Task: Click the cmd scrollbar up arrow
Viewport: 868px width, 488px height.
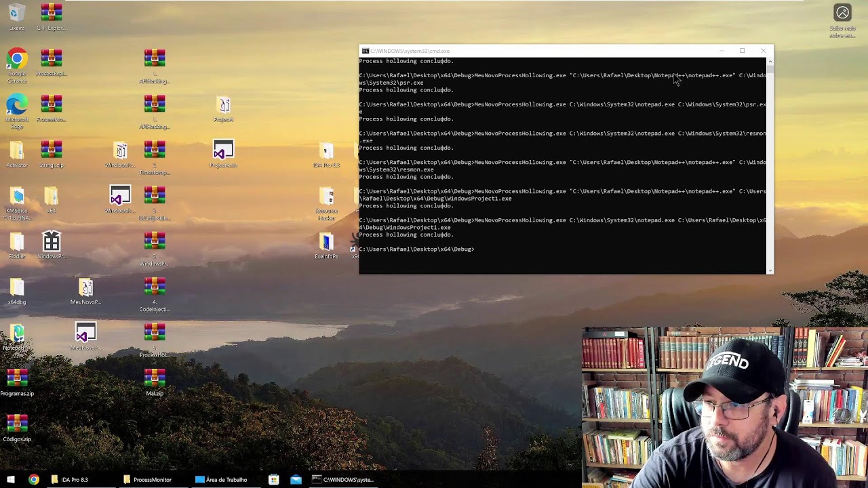Action: coord(770,60)
